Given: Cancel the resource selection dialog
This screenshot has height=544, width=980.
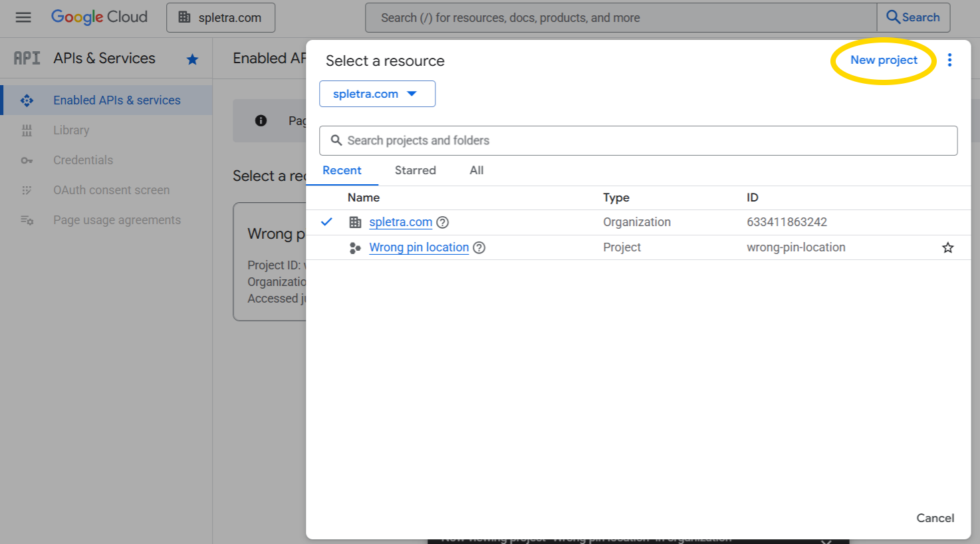Looking at the screenshot, I should pyautogui.click(x=935, y=518).
